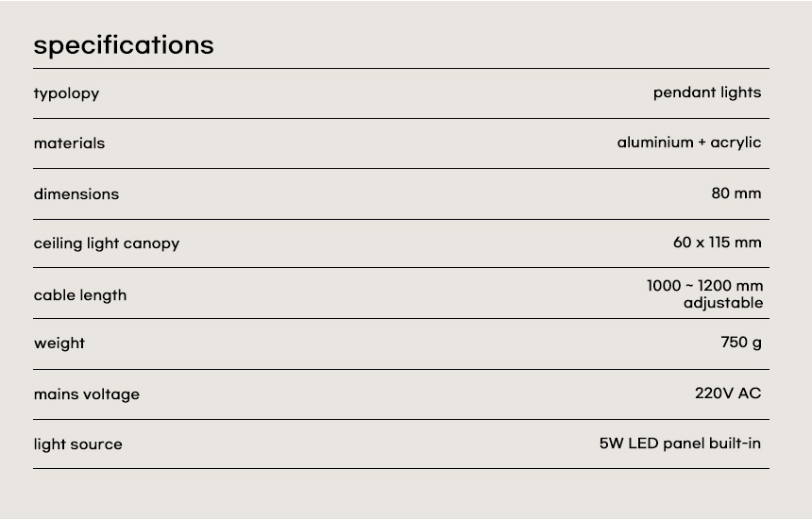Click the 'light source' row label

[x=78, y=444]
